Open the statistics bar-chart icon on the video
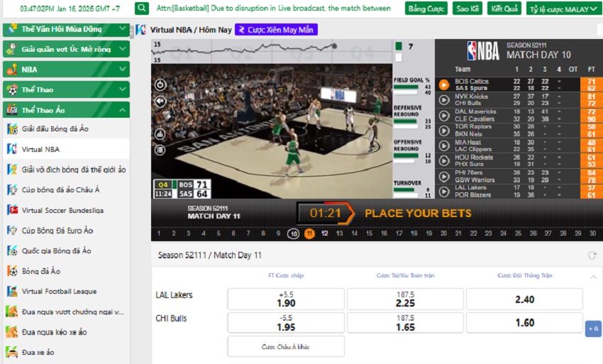 [160, 134]
